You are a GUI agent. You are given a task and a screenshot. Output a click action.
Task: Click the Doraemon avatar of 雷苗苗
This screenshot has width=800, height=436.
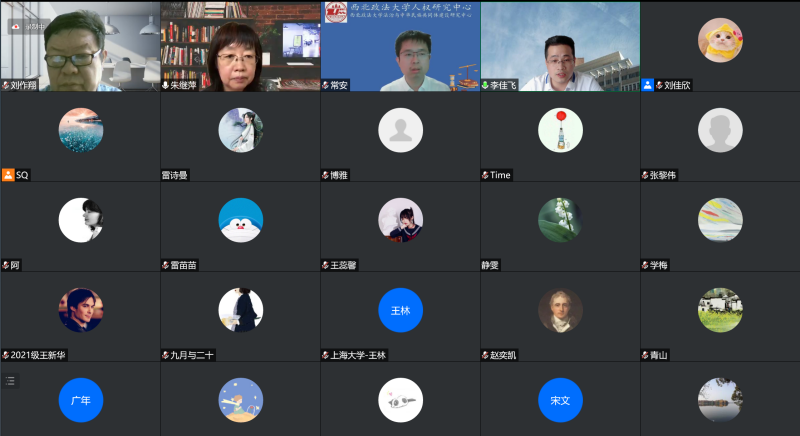coord(240,220)
